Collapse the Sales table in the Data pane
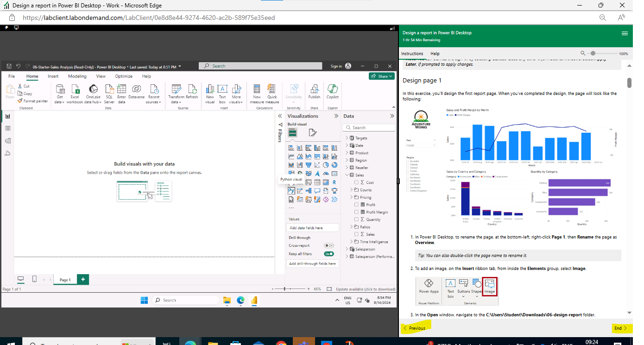The image size is (644, 345). pos(346,175)
